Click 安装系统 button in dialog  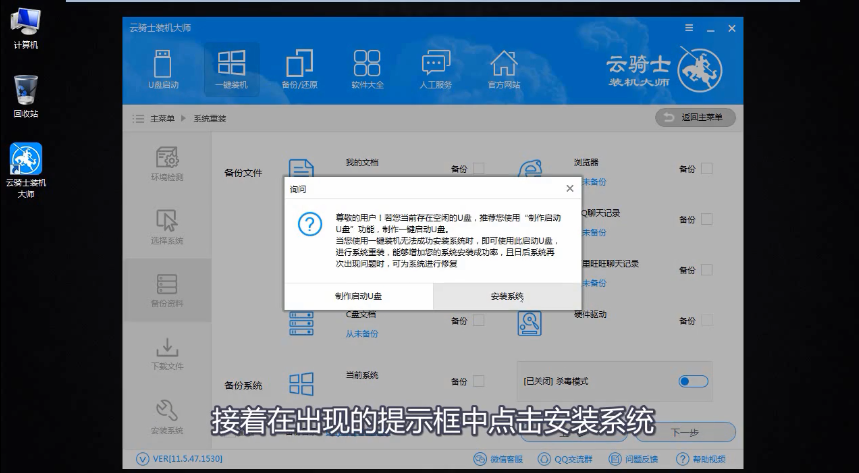507,297
